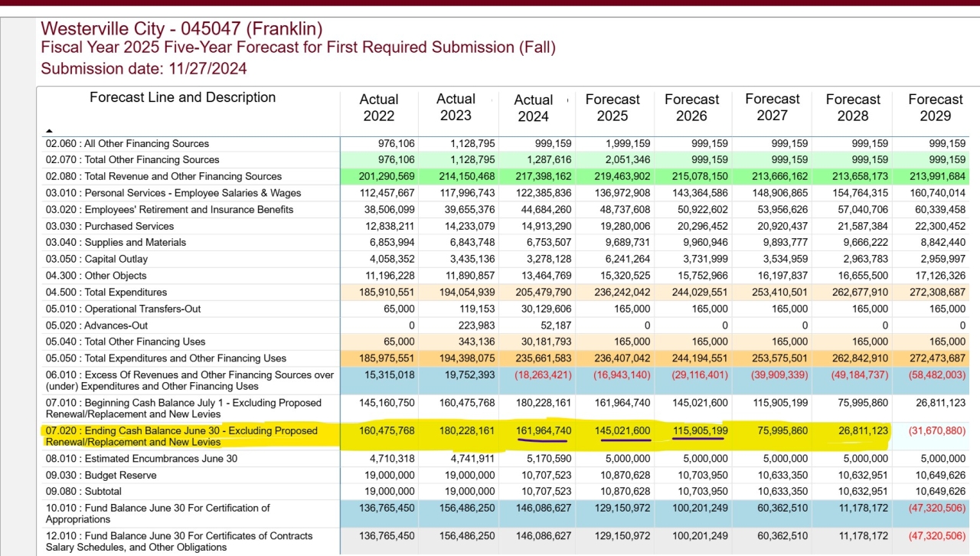Click value 30,181,793 in Total Other Financing Uses
The height and width of the screenshot is (556, 980).
pos(546,342)
